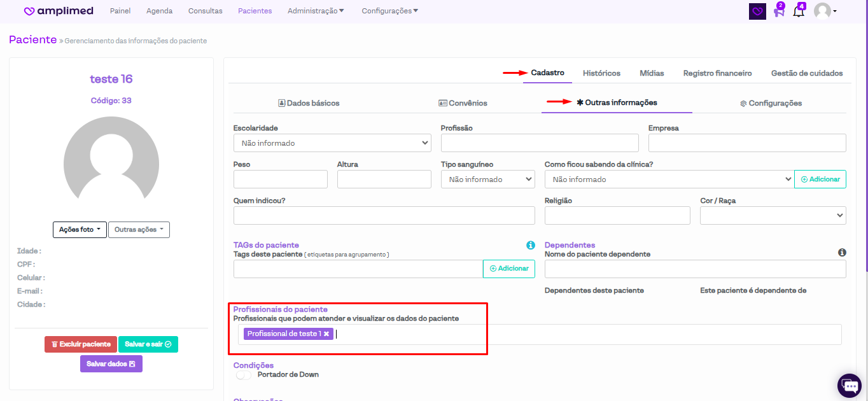
Task: Toggle the Portador de Down switch
Action: click(x=244, y=375)
